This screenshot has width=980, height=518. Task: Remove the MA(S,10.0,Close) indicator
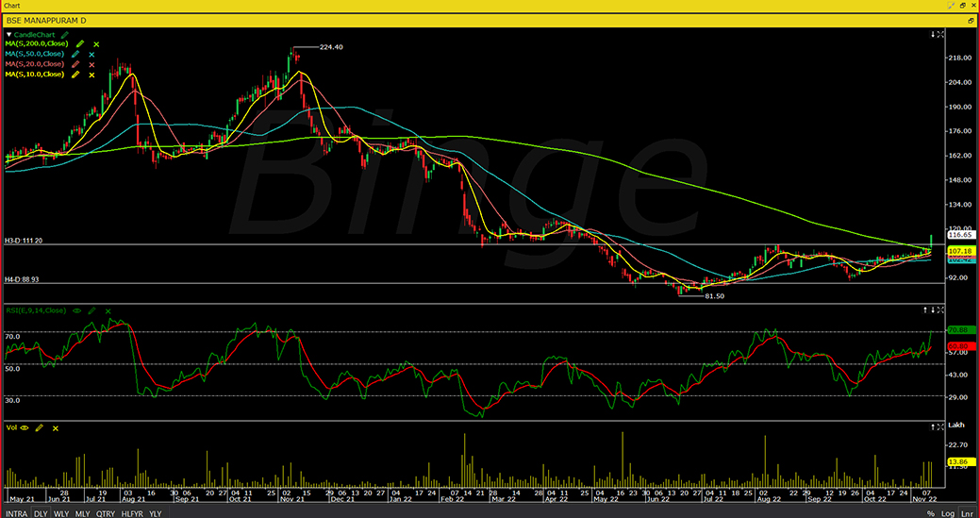[91, 75]
